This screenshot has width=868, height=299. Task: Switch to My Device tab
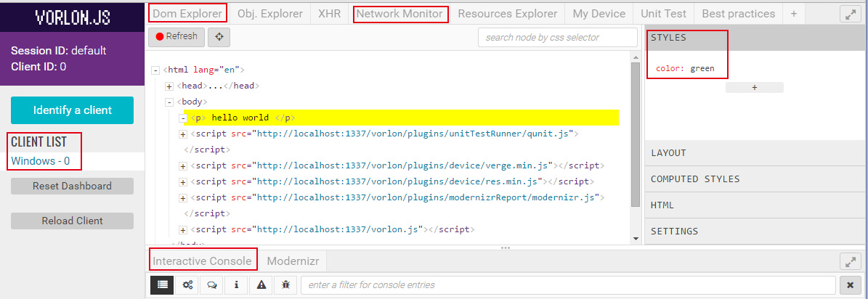tap(599, 14)
